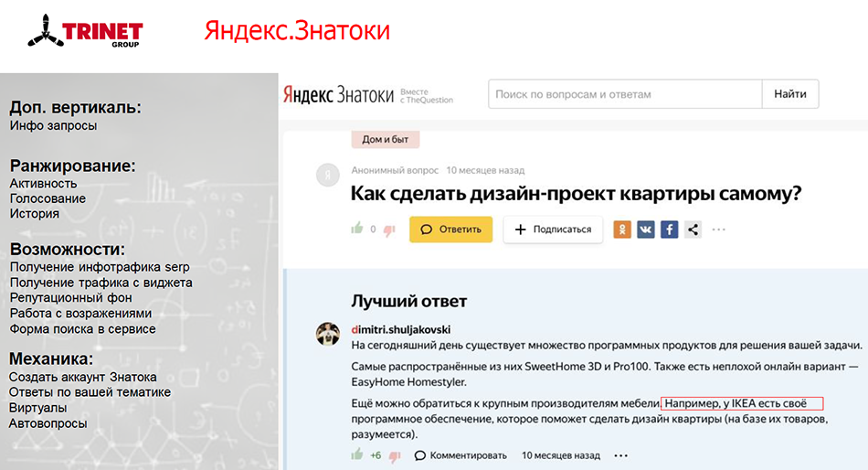Click the Яндекс Знатоки logo
Screen dimensions: 868x470
pos(338,95)
